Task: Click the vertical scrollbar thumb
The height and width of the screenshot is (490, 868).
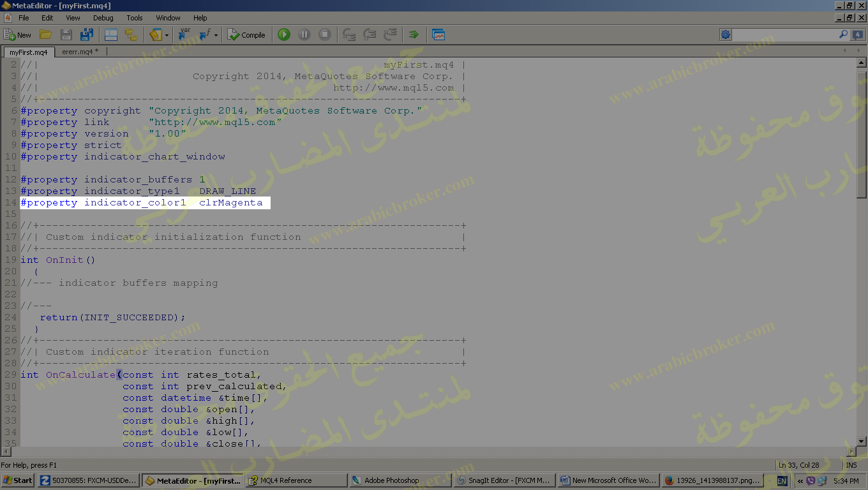Action: coord(862,133)
